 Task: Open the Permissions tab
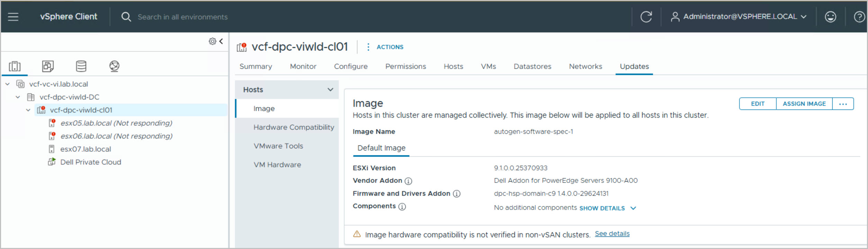pyautogui.click(x=406, y=66)
